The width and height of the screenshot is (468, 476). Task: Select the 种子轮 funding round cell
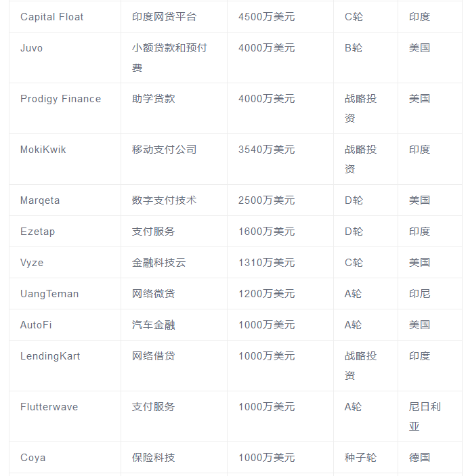click(360, 458)
